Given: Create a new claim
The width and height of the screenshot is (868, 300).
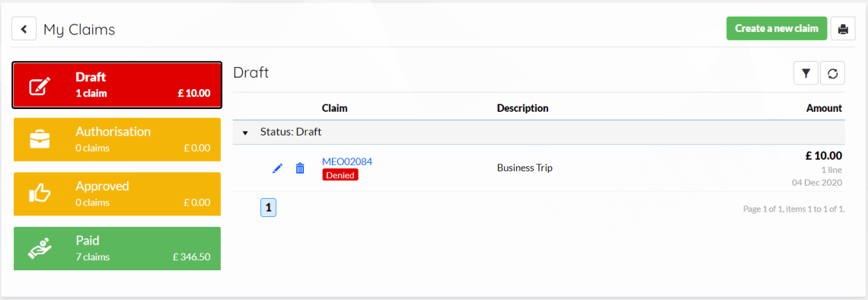Looking at the screenshot, I should [777, 29].
